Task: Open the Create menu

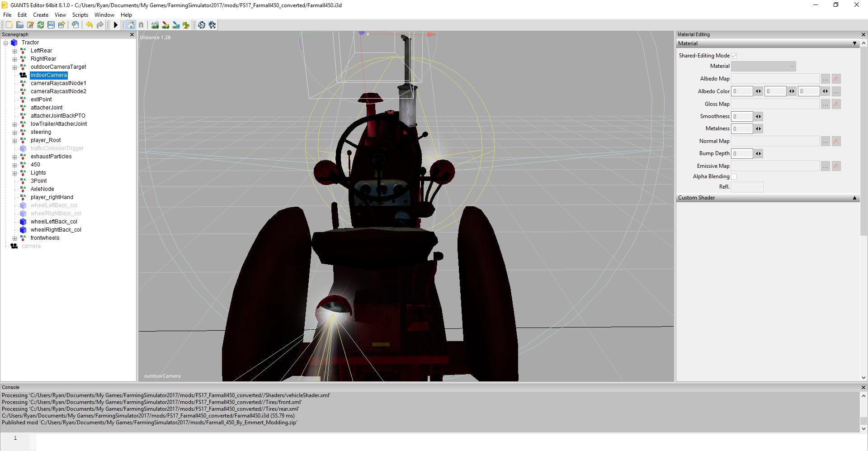Action: pos(41,15)
